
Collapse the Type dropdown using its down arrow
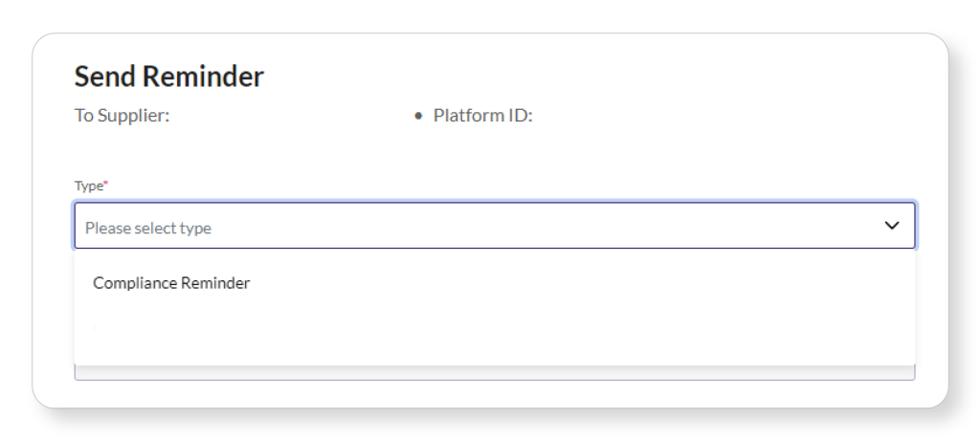click(x=892, y=226)
